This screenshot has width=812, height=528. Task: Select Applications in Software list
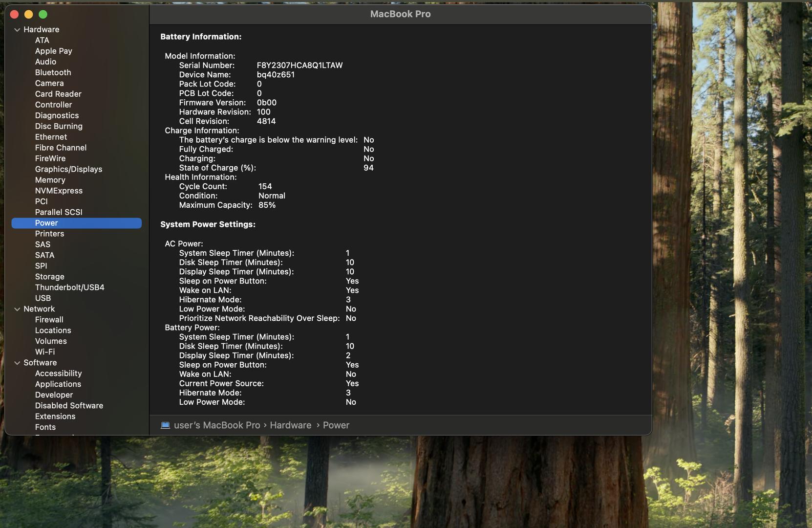click(58, 384)
